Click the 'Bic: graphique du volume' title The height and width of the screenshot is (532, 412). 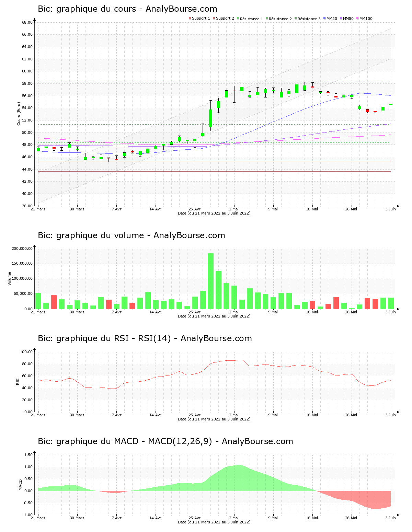131,235
